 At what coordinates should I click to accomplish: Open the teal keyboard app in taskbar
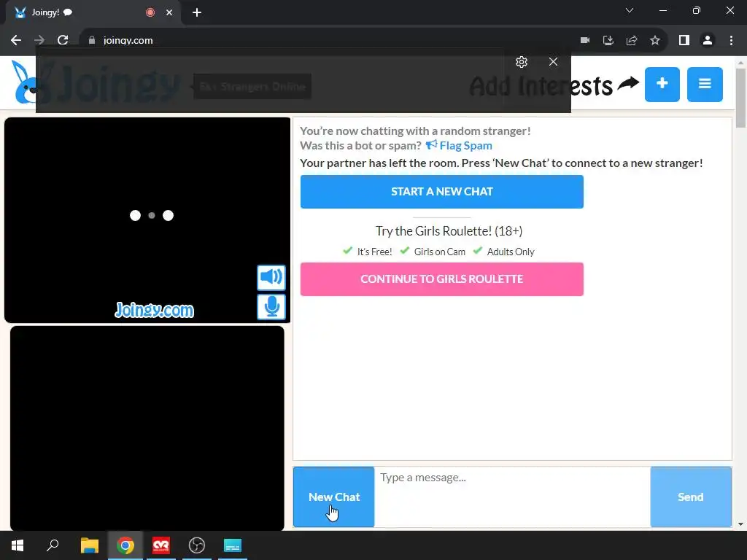[x=233, y=545]
